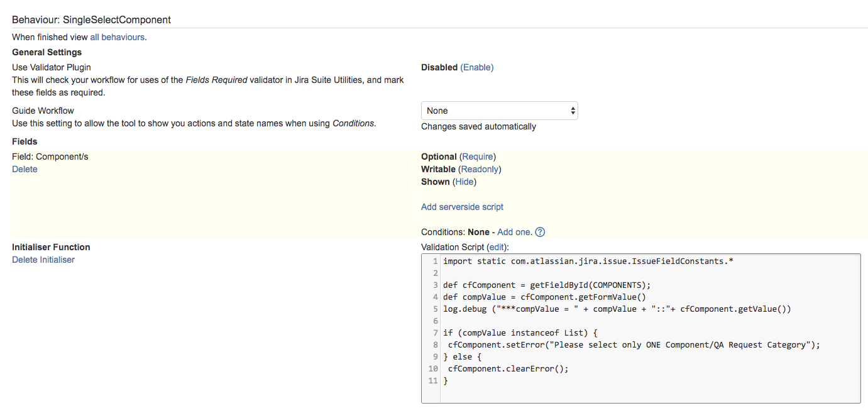Make the Component/s field required
This screenshot has height=413, width=868.
(x=478, y=157)
